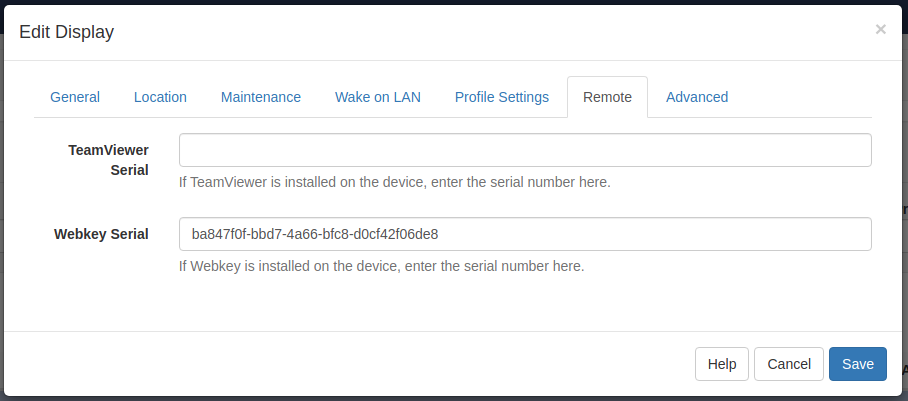
Task: Click into the Webkey Serial field
Action: click(x=525, y=234)
